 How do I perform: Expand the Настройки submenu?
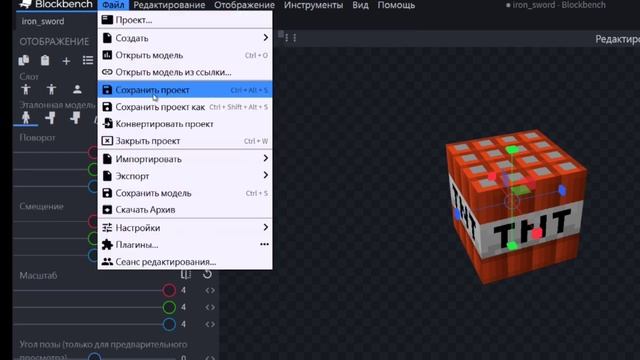tap(185, 228)
